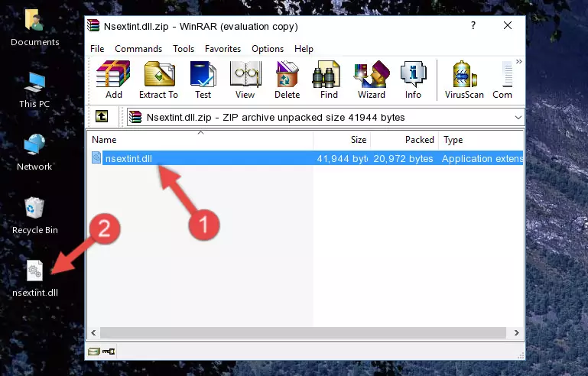Viewport: 588px width, 376px height.
Task: Click the horizontal scrollbar left arrow
Action: pos(93,332)
